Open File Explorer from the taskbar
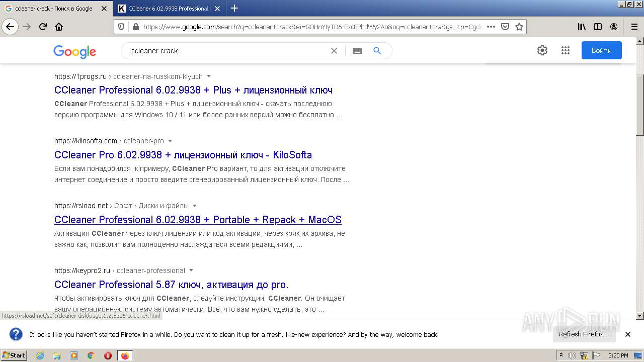The image size is (644, 362). [57, 355]
